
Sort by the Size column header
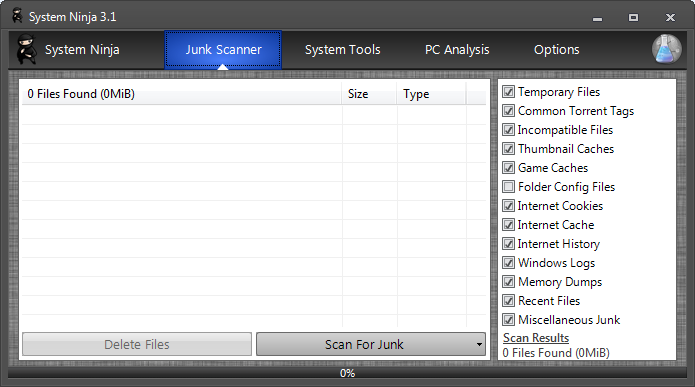pos(369,94)
